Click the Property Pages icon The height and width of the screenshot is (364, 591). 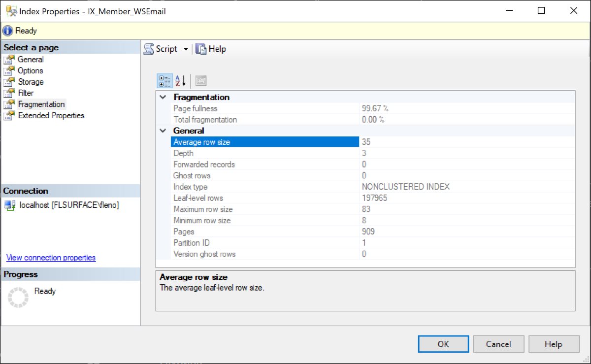[x=201, y=81]
